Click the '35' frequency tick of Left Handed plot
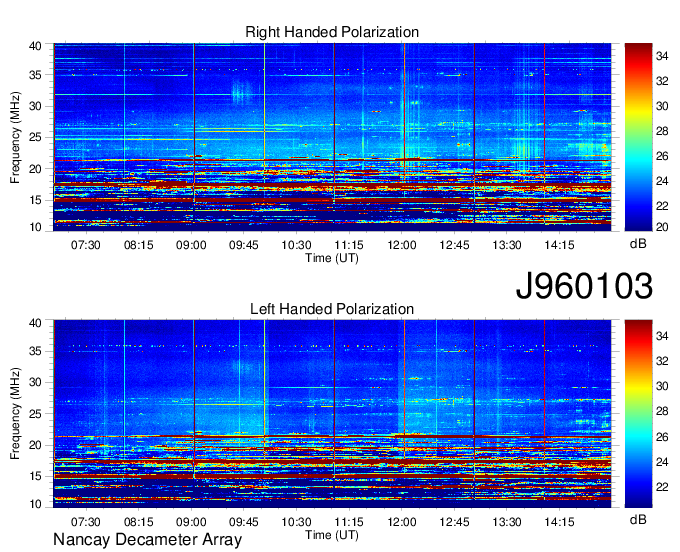The height and width of the screenshot is (552, 680). click(36, 351)
